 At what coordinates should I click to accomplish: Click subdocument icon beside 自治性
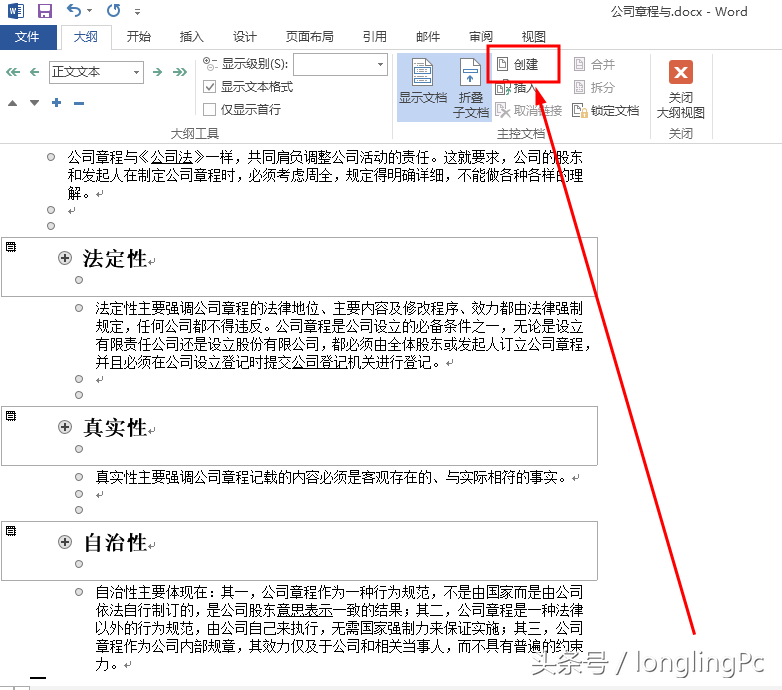point(11,531)
